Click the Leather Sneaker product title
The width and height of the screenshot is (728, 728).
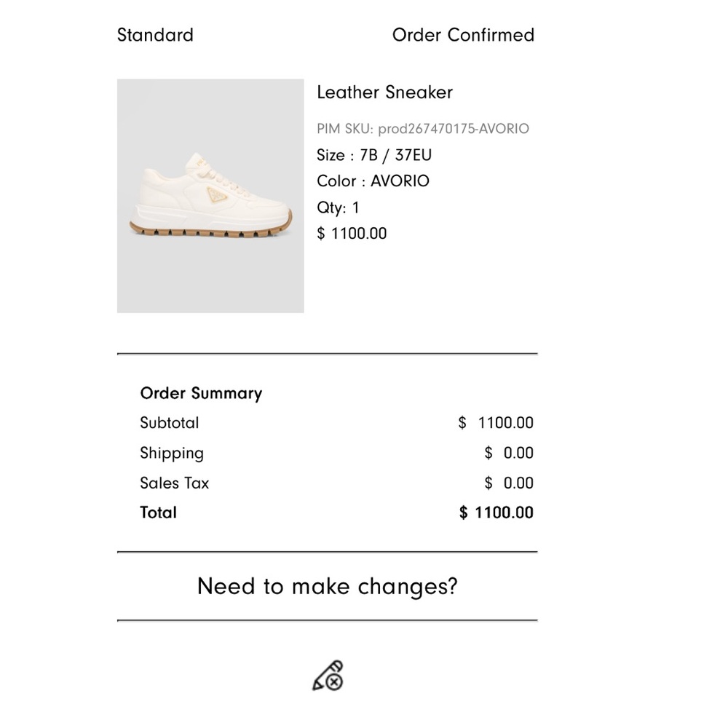pos(384,92)
